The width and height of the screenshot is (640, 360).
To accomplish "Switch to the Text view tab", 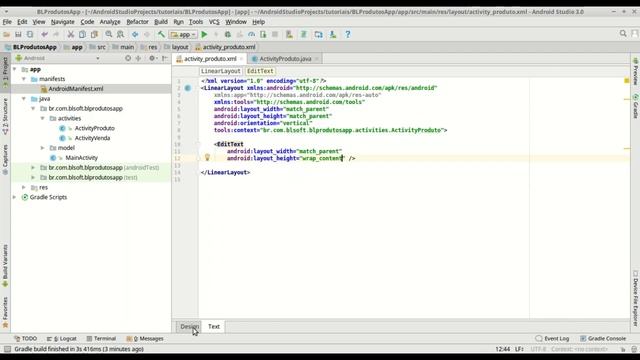I will (214, 326).
